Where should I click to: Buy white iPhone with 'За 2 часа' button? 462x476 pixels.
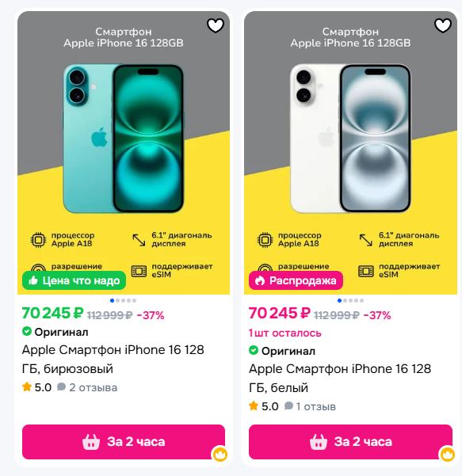350,442
